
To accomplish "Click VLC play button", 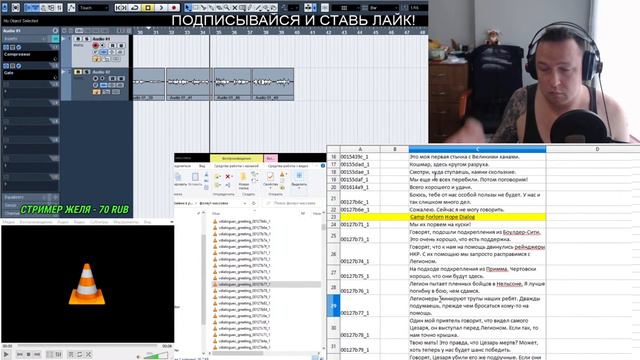I will click(x=6, y=354).
